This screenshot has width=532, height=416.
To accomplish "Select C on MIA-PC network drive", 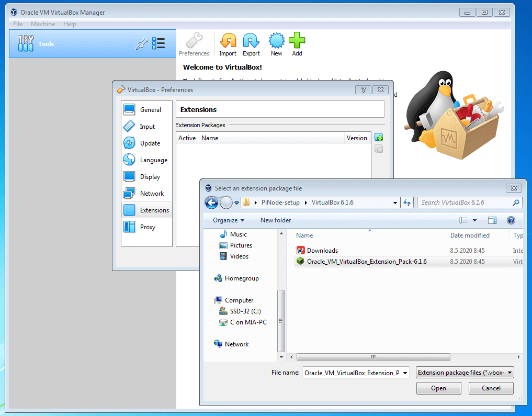I will coord(243,322).
